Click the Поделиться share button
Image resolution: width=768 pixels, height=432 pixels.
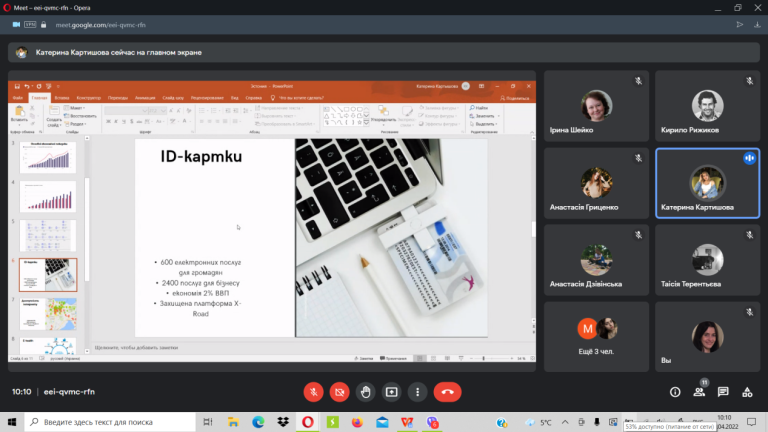click(x=514, y=98)
